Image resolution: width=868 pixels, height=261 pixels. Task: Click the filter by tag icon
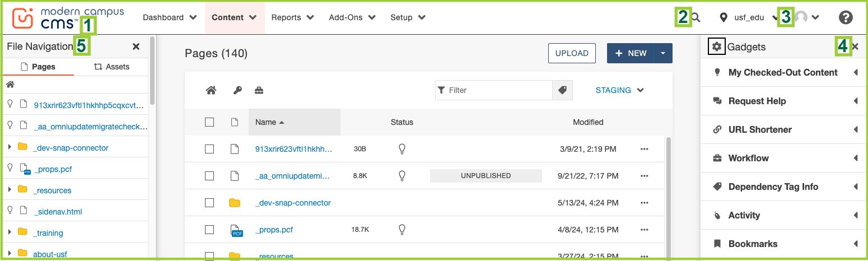(x=563, y=90)
